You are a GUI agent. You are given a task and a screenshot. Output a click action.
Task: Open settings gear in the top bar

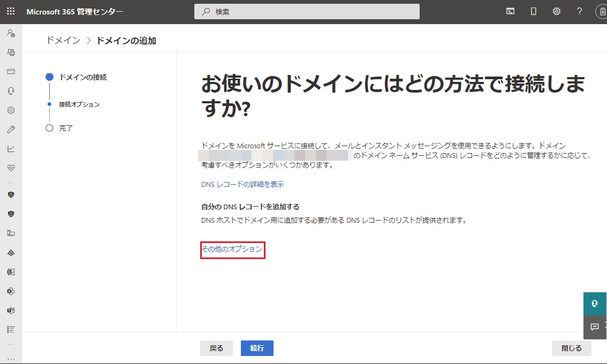pyautogui.click(x=556, y=11)
